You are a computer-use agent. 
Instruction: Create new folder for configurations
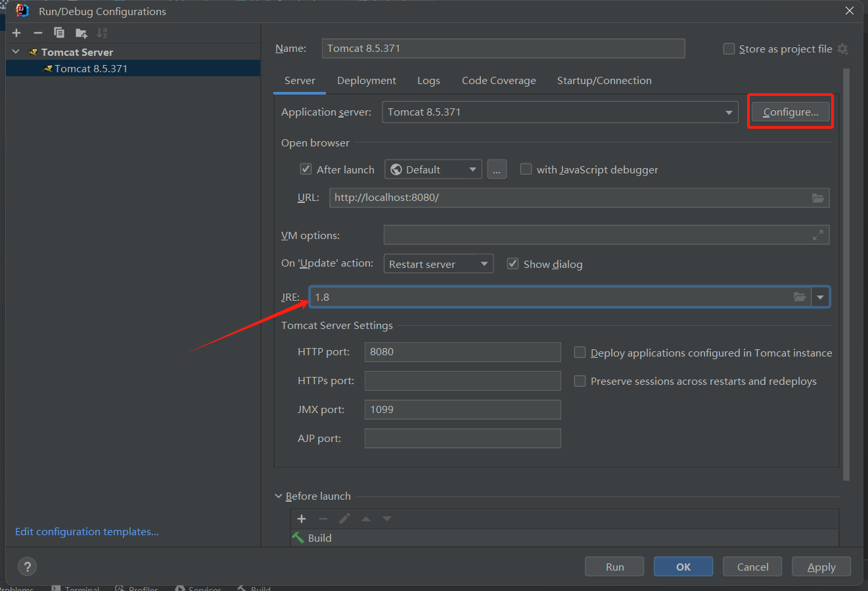click(x=81, y=33)
